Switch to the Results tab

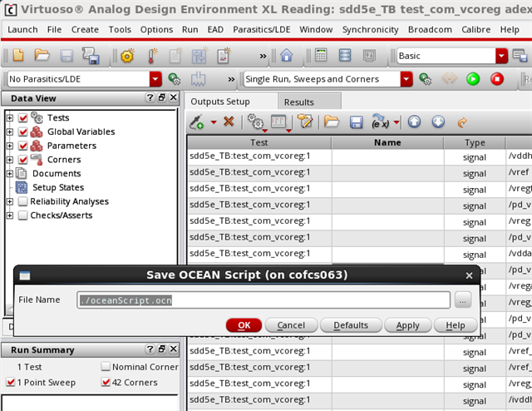click(x=309, y=102)
